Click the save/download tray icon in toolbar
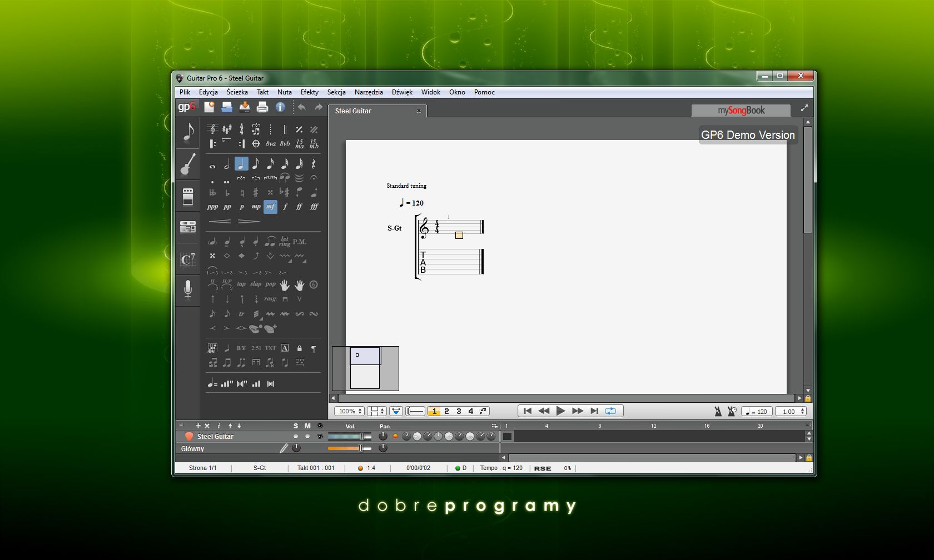934x560 pixels. [x=245, y=107]
